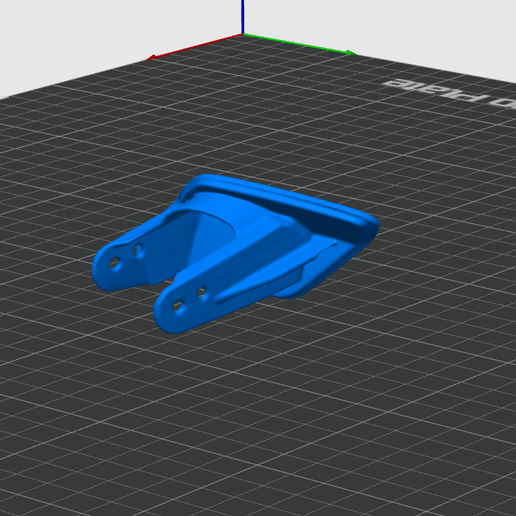Click the blue vertical Z axis line
516x516 pixels.
243,17
